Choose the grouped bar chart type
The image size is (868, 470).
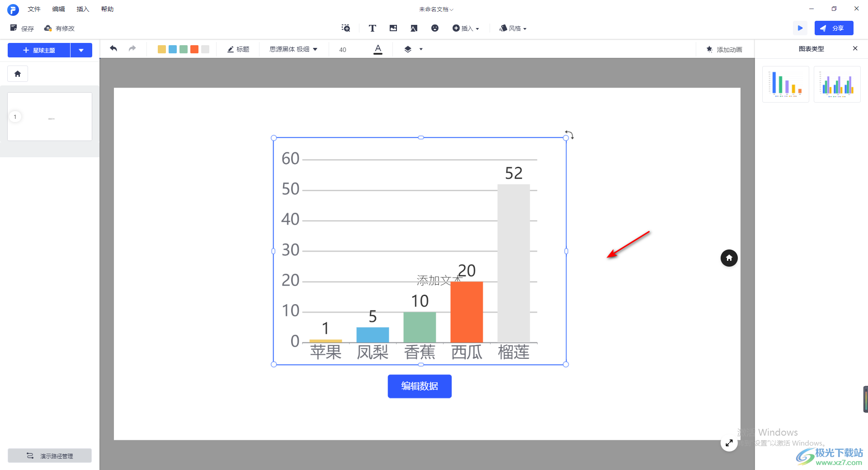(837, 84)
